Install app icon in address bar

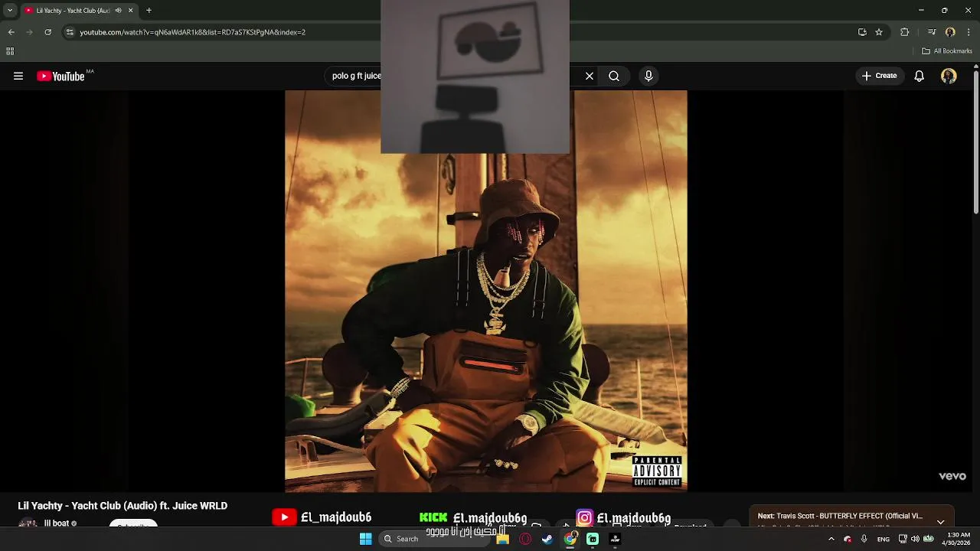(862, 32)
